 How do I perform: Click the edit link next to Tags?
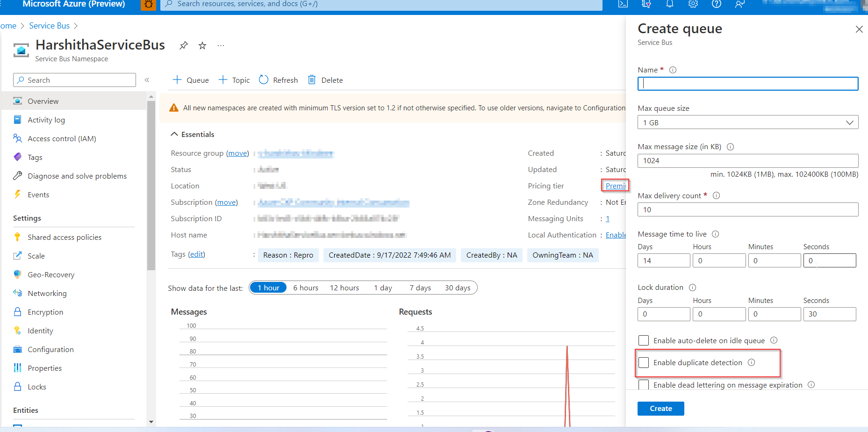click(196, 254)
